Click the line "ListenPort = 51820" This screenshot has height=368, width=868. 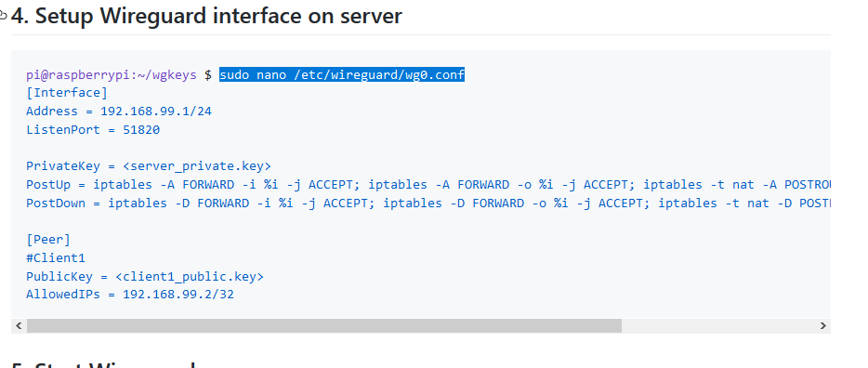pyautogui.click(x=93, y=129)
